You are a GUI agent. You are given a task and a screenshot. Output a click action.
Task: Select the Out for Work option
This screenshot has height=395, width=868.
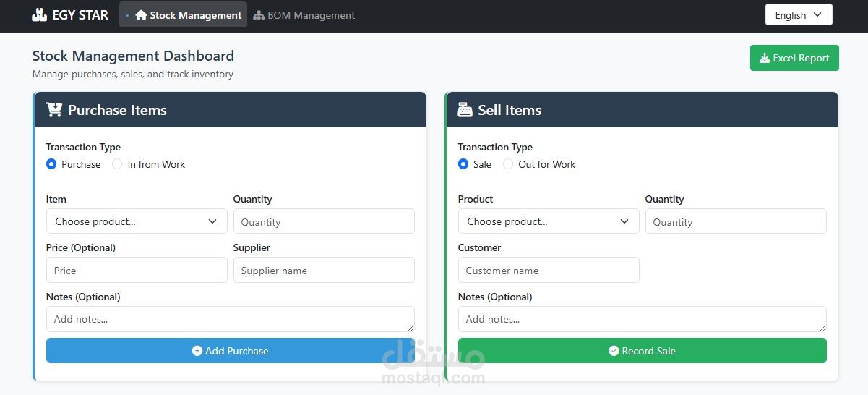(x=508, y=164)
